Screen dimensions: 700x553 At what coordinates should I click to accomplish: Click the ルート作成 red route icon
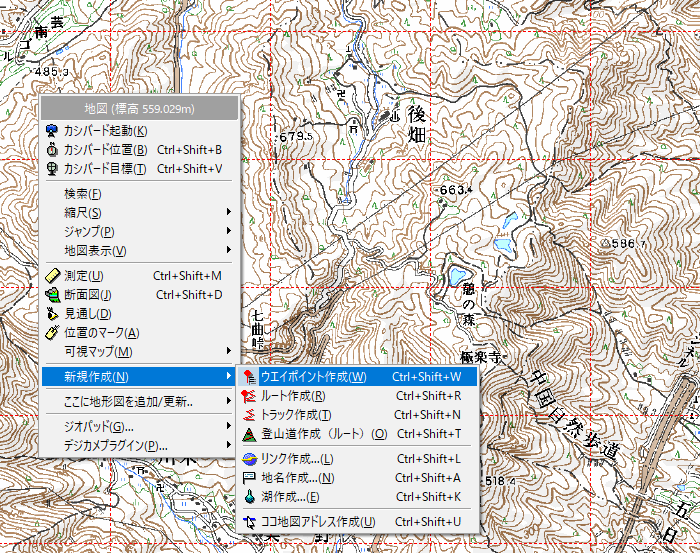[249, 396]
